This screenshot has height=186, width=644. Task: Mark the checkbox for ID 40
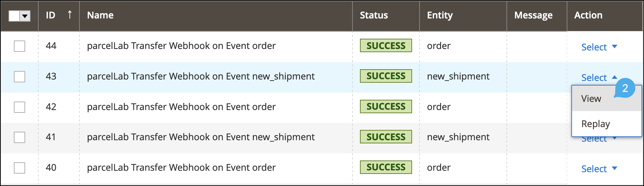20,168
